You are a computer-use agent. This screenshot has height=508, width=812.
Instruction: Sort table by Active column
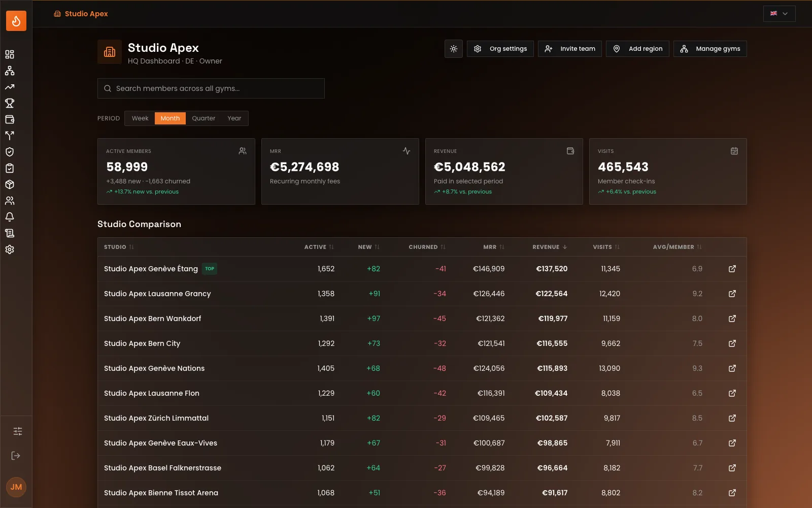click(x=319, y=247)
